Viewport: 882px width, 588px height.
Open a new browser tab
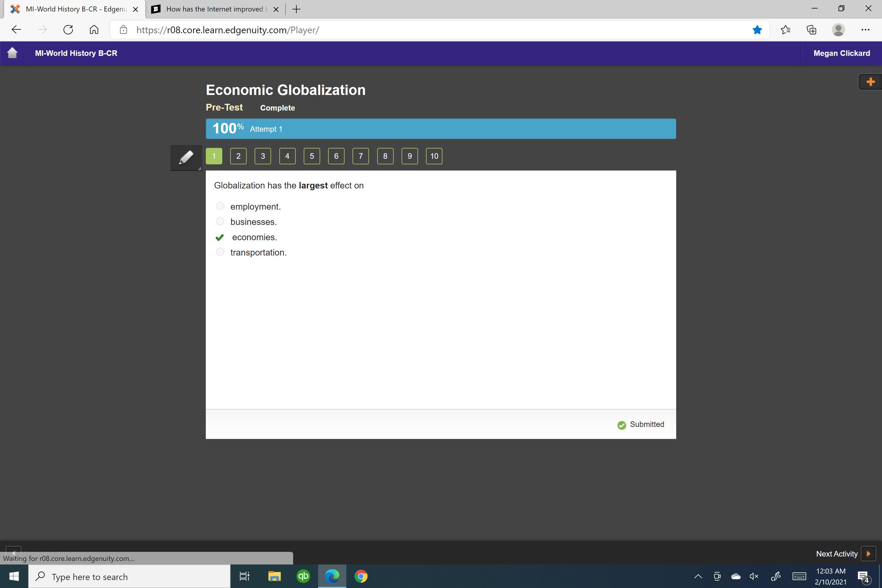point(296,9)
